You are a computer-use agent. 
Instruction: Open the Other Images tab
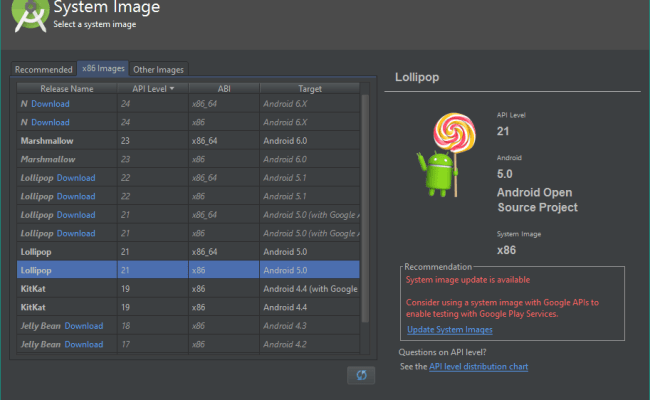(x=158, y=70)
